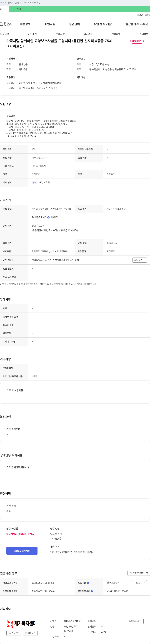Click the registration date 2025.06.25 16:30:52
The width and height of the screenshot is (150, 644).
(42, 583)
